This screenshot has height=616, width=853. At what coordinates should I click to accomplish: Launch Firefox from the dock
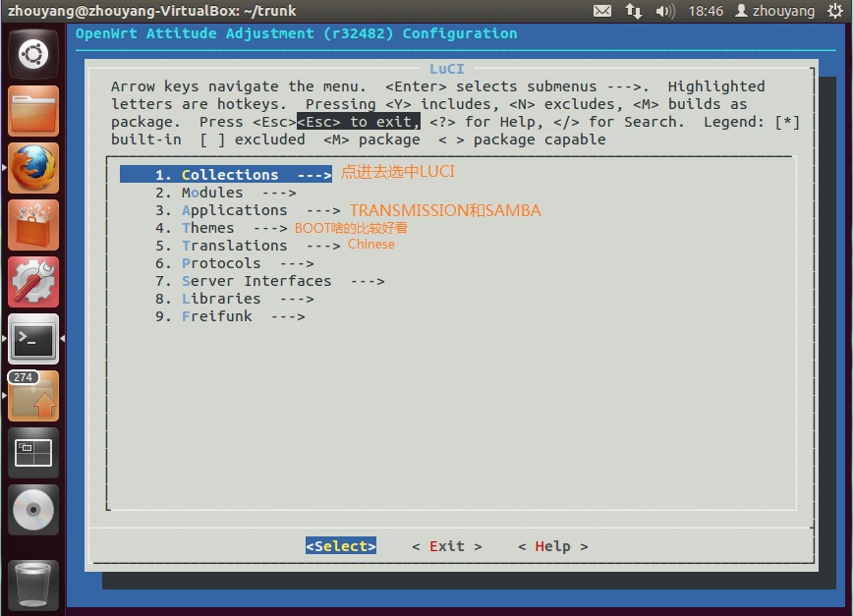[x=33, y=168]
